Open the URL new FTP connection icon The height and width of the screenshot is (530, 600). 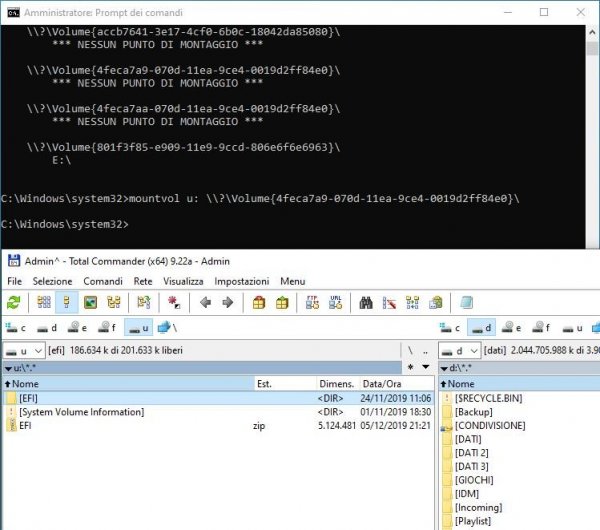(x=336, y=302)
